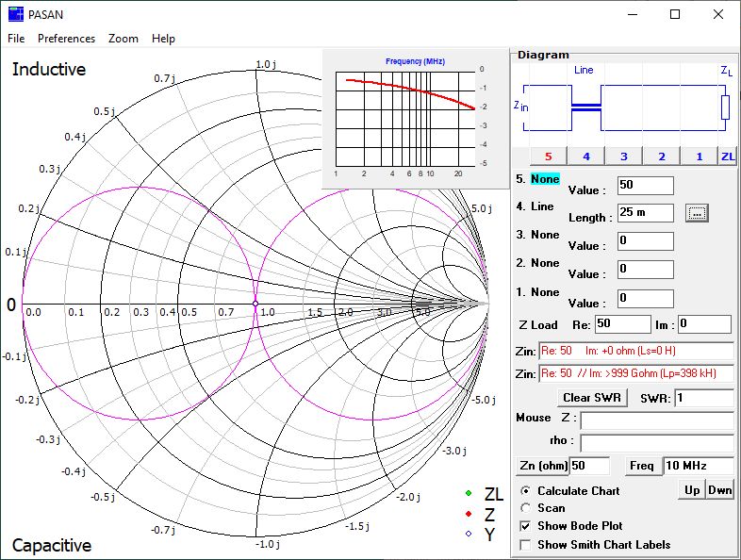Click element 5 type label None
This screenshot has width=741, height=560.
pos(545,178)
